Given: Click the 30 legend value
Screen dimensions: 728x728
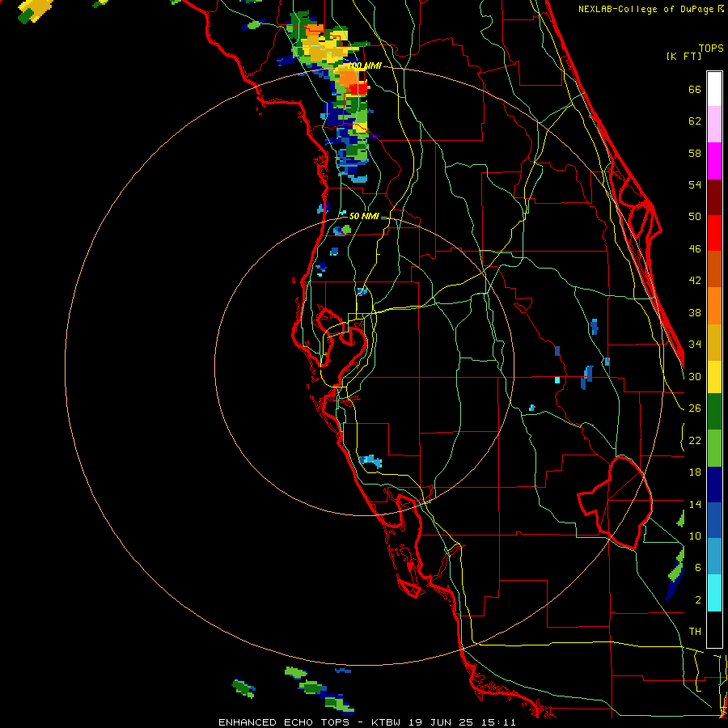Looking at the screenshot, I should [x=695, y=376].
